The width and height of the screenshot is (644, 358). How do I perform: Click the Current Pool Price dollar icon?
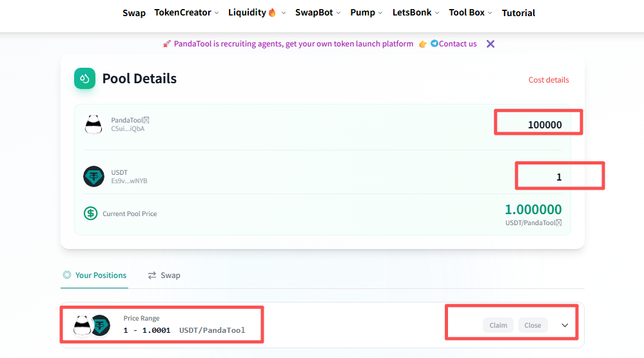[91, 214]
